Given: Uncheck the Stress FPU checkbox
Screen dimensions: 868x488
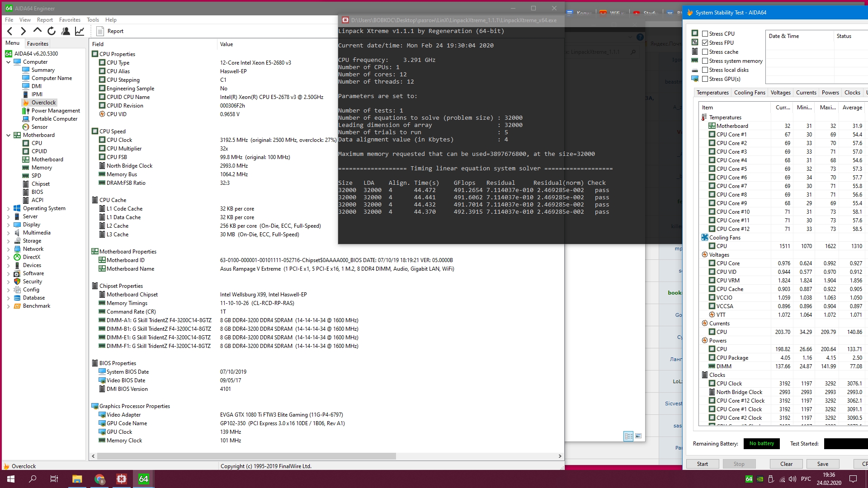Looking at the screenshot, I should pyautogui.click(x=705, y=43).
